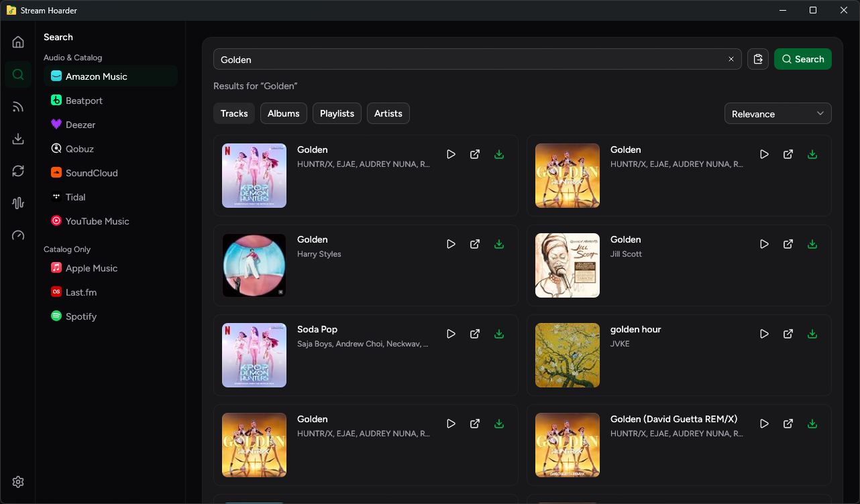860x504 pixels.
Task: Maximize the Stream Hoarder window
Action: [x=813, y=10]
